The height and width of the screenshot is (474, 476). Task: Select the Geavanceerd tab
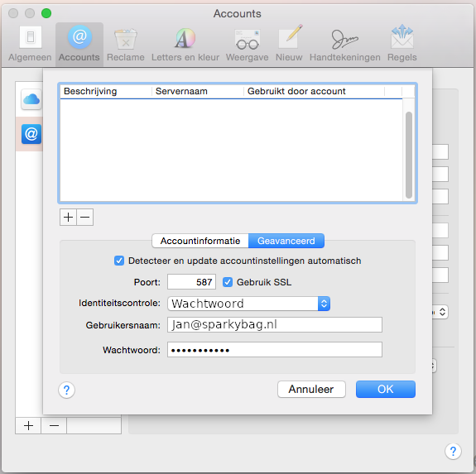(286, 241)
